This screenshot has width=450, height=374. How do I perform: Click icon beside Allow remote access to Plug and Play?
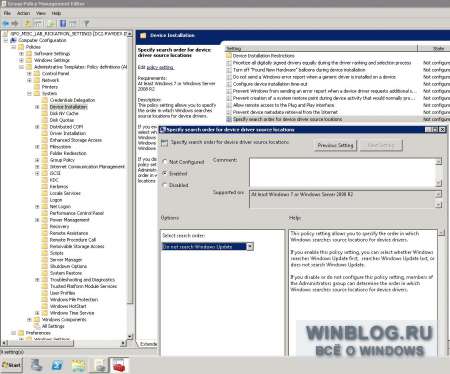click(229, 105)
